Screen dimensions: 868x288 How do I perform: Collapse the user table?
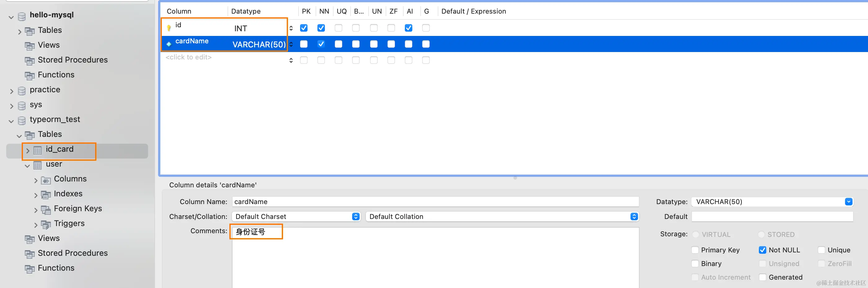pyautogui.click(x=27, y=166)
